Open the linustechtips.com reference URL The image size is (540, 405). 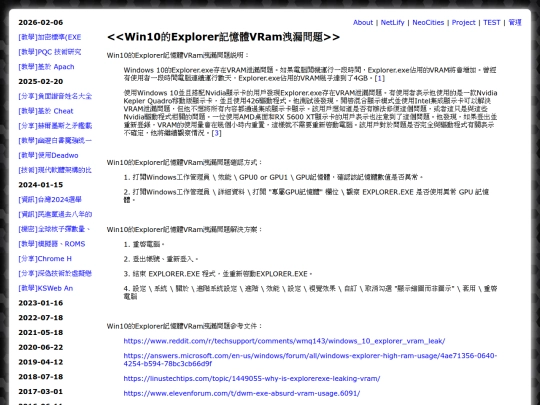coord(252,378)
